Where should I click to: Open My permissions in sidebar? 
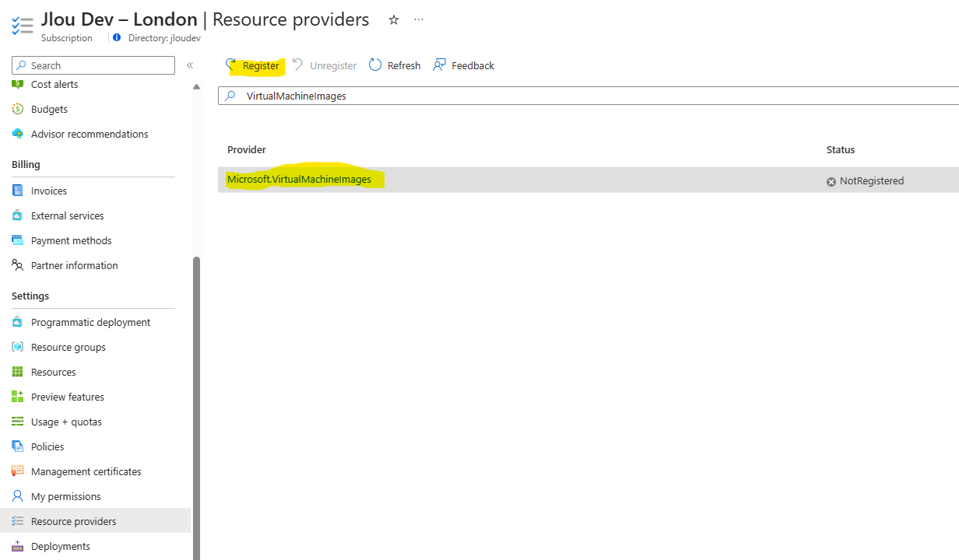point(66,496)
